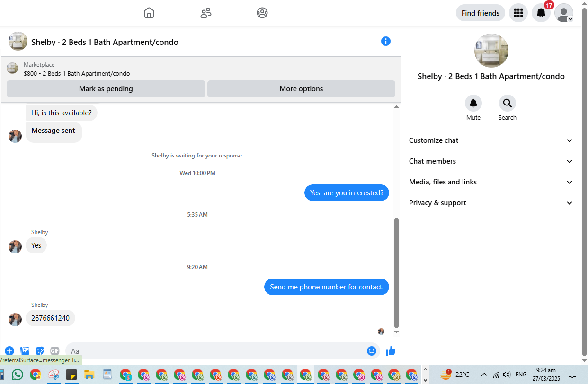Send a thumbs-up like
The image size is (588, 384).
(391, 351)
